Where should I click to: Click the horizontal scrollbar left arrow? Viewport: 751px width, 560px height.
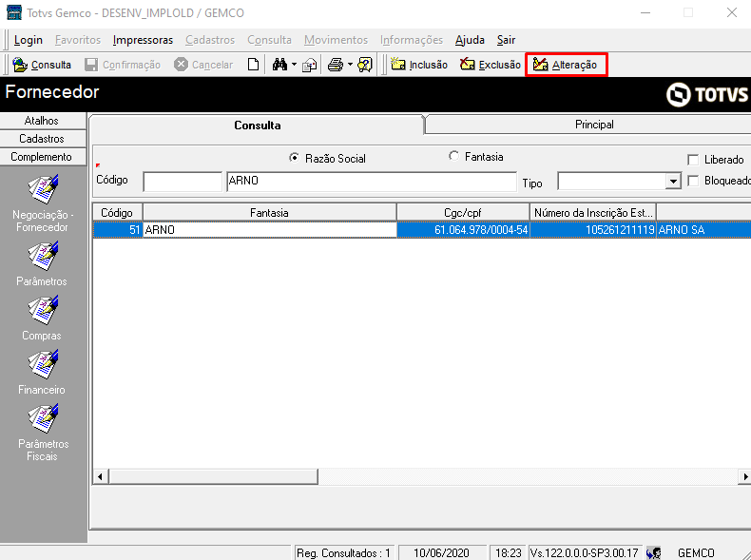tap(100, 476)
